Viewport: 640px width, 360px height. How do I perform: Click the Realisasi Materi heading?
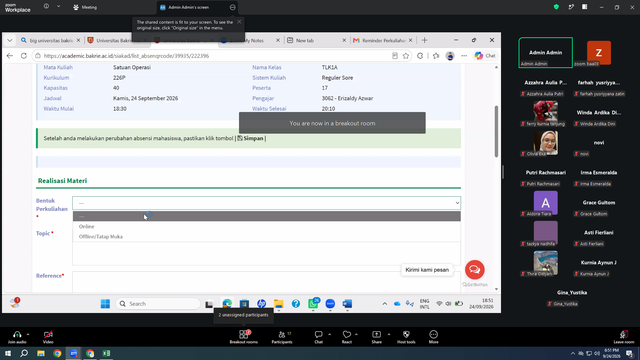click(62, 181)
